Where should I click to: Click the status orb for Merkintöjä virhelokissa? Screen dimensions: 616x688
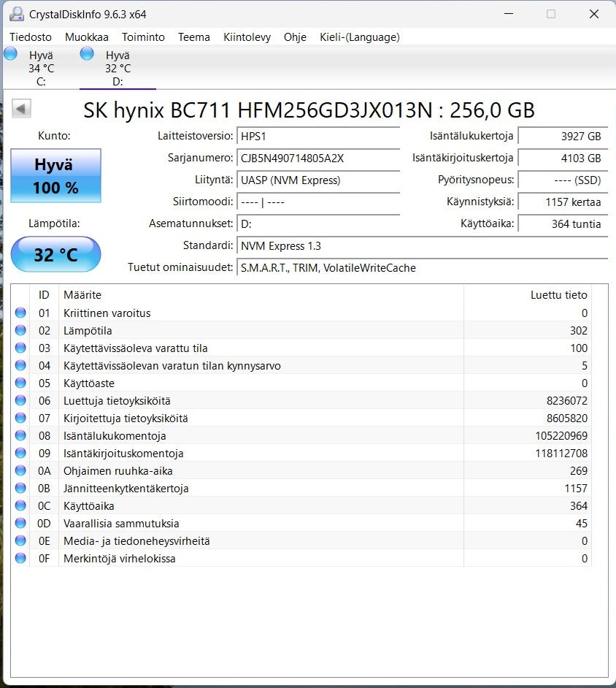tap(20, 559)
